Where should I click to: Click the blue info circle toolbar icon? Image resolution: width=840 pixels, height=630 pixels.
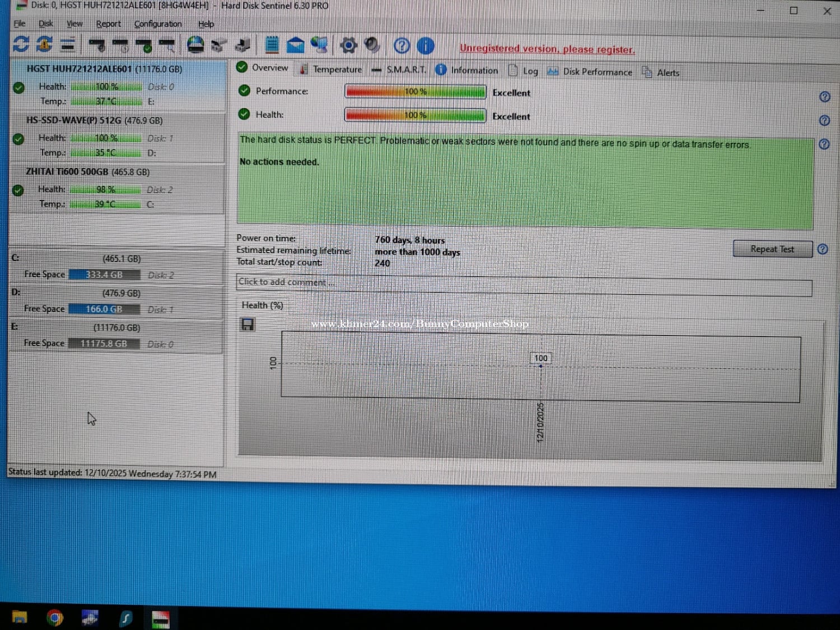point(426,46)
